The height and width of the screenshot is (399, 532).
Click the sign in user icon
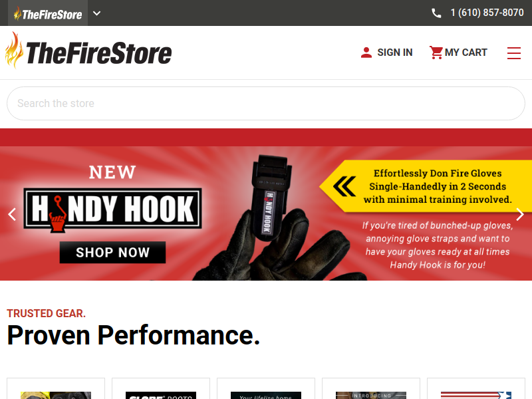point(366,53)
